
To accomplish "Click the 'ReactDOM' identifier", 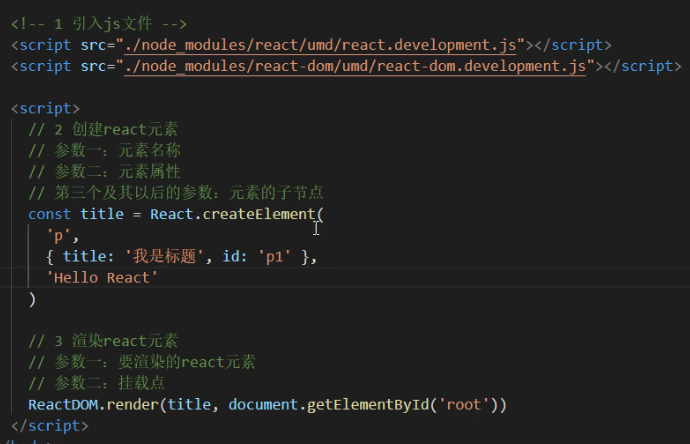I will click(63, 405).
